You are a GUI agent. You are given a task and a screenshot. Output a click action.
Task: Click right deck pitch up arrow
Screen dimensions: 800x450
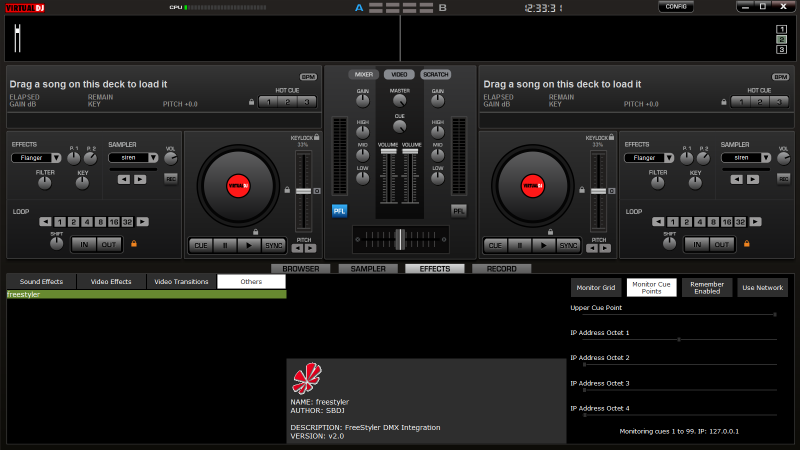click(605, 248)
